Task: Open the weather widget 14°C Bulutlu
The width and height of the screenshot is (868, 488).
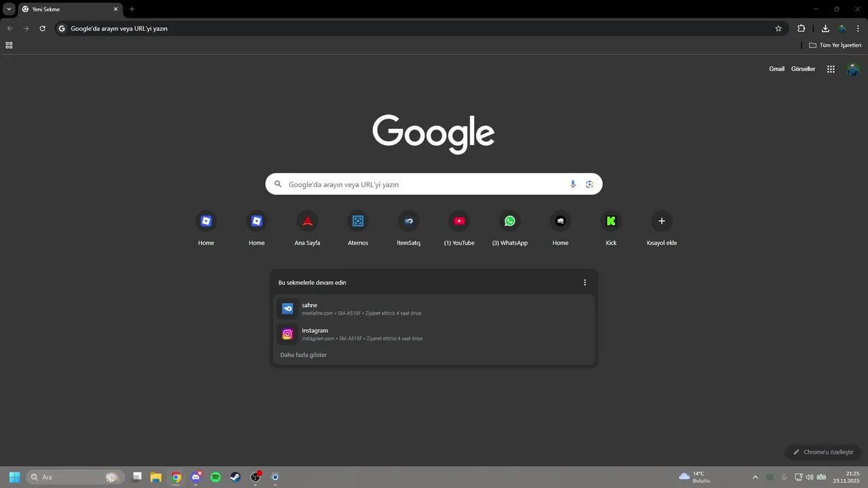Action: tap(695, 477)
